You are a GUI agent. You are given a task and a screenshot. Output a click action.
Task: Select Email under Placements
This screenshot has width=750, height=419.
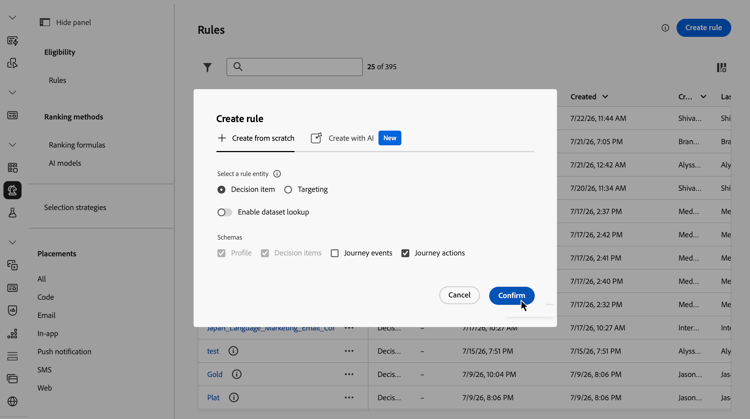click(46, 315)
